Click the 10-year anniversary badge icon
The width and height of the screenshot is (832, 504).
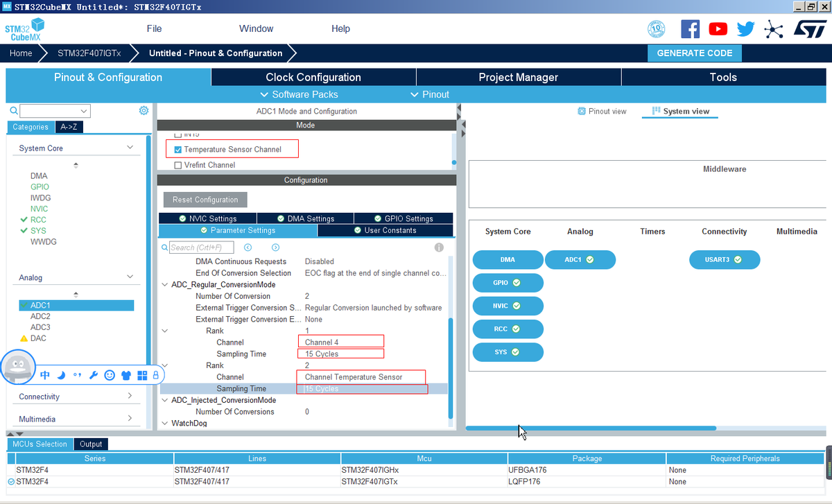[x=656, y=29]
